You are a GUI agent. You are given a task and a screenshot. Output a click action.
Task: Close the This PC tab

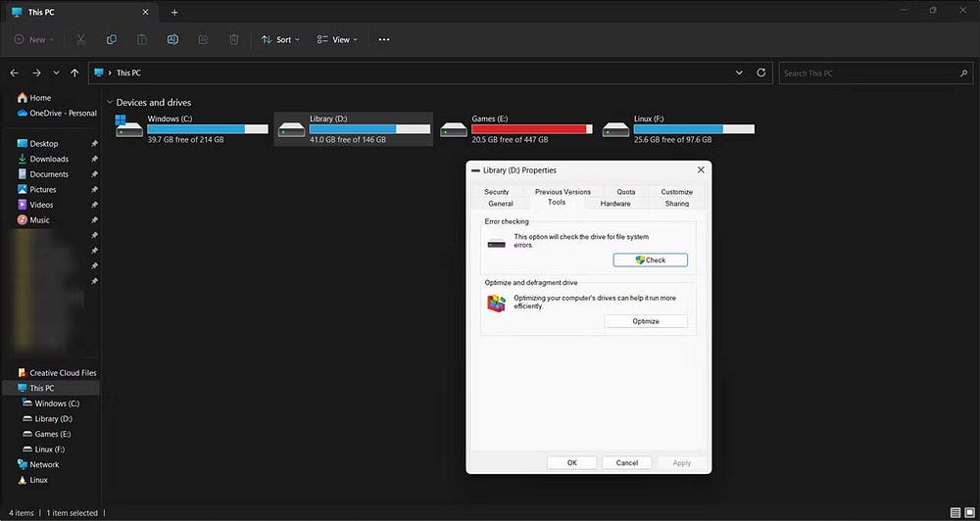click(x=146, y=12)
